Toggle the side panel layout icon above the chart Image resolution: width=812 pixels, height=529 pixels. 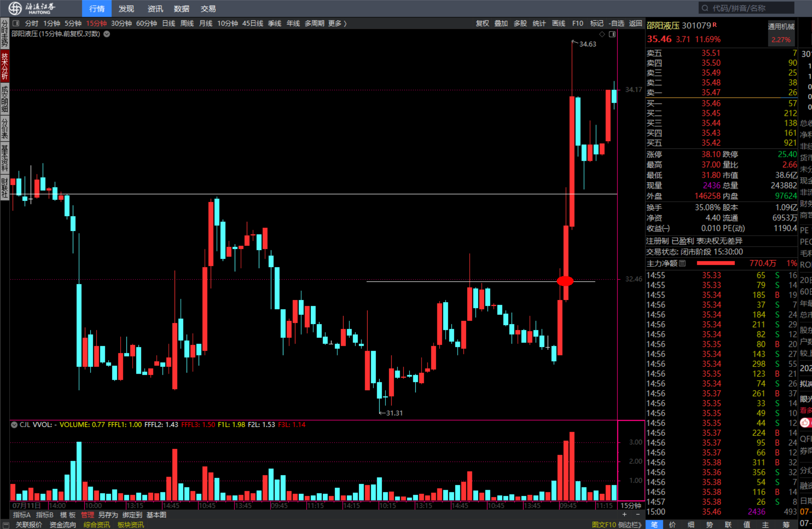pos(612,34)
